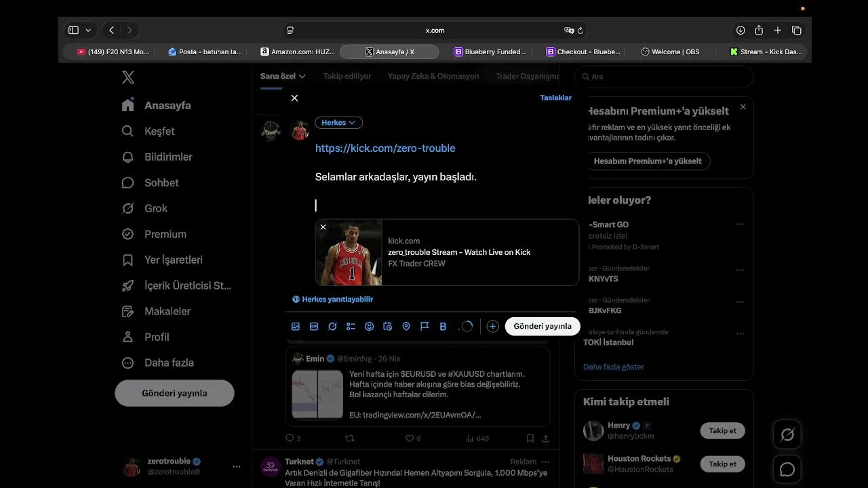Close the post composer dialog
The image size is (868, 488).
point(294,98)
